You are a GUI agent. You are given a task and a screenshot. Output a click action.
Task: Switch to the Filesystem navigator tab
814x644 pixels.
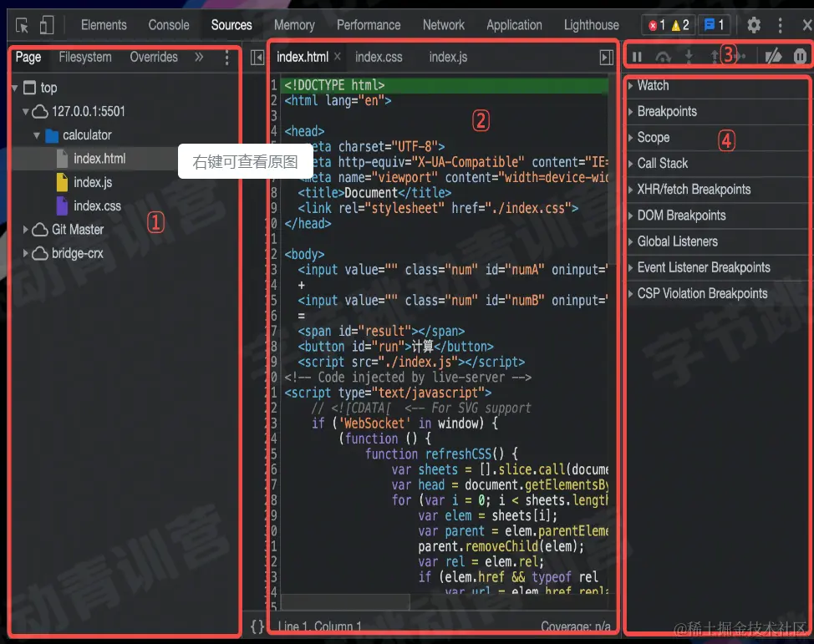(x=85, y=57)
